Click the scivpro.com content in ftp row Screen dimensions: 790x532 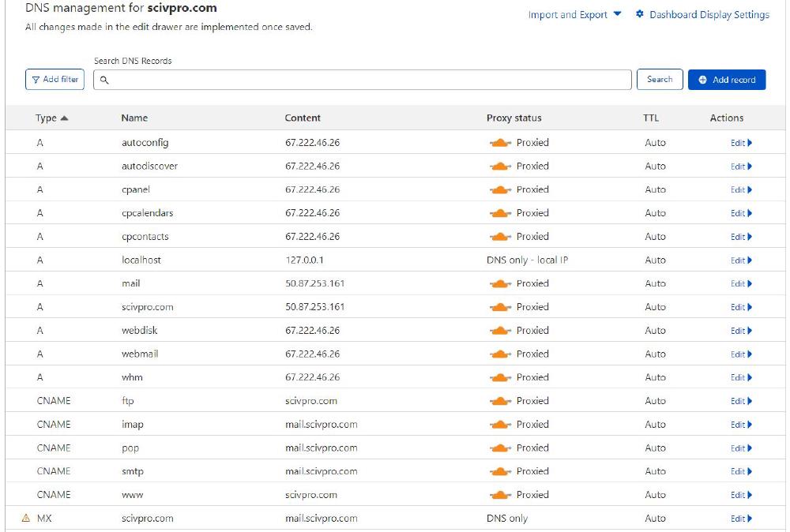(310, 401)
